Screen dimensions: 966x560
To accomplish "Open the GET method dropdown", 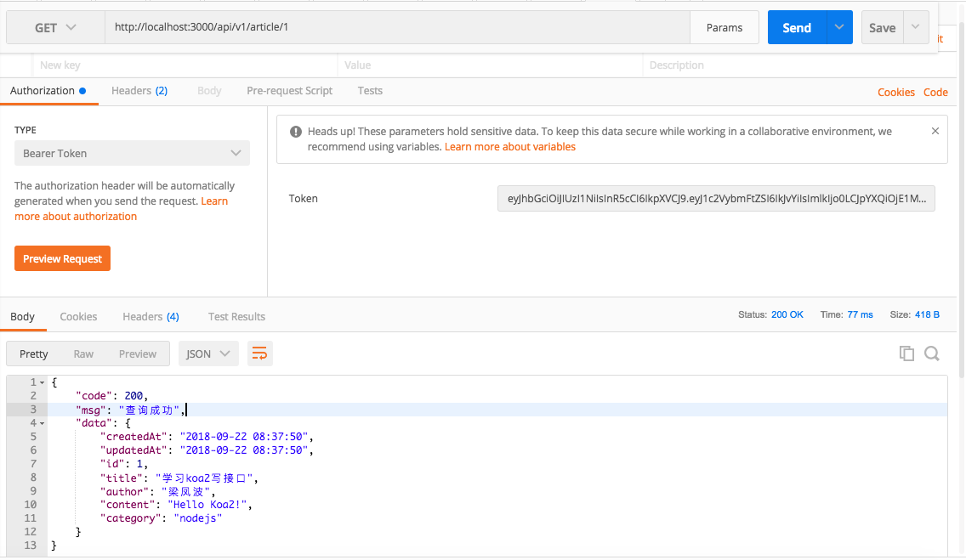I will pos(55,28).
